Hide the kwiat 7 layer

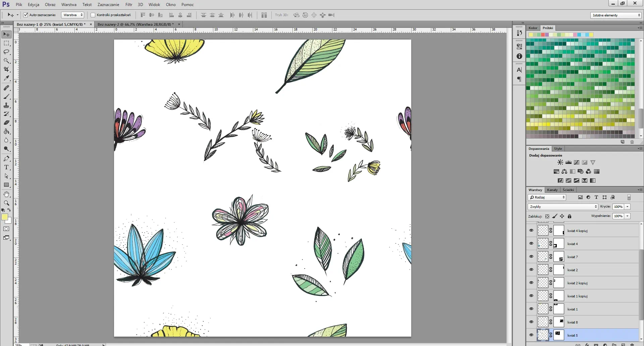(531, 257)
